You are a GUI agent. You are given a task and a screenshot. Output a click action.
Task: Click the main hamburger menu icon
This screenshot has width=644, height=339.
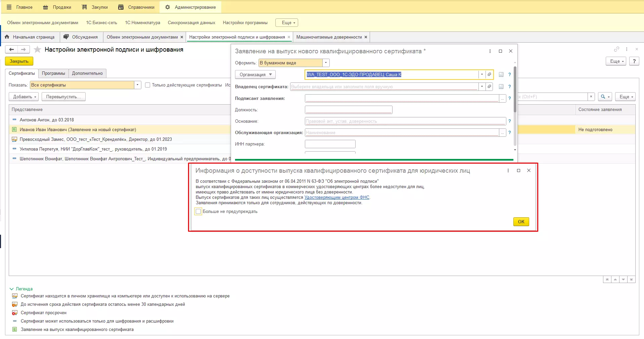(9, 7)
